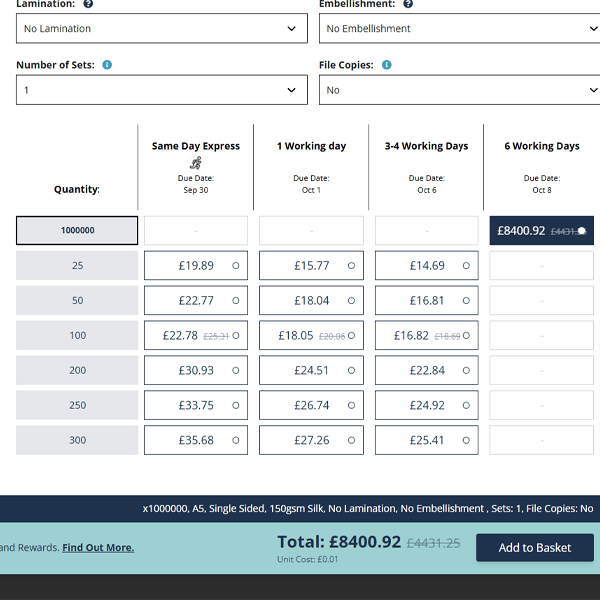600x600 pixels.
Task: Click the Same Day Express column header
Action: tap(196, 146)
